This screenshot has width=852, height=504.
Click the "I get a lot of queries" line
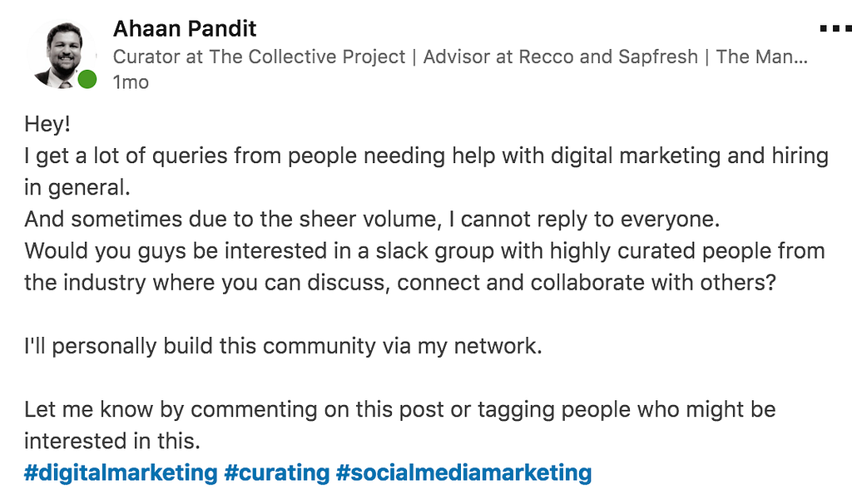426,156
